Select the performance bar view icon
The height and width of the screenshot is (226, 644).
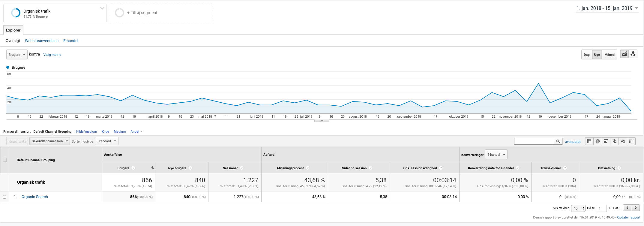tap(606, 141)
